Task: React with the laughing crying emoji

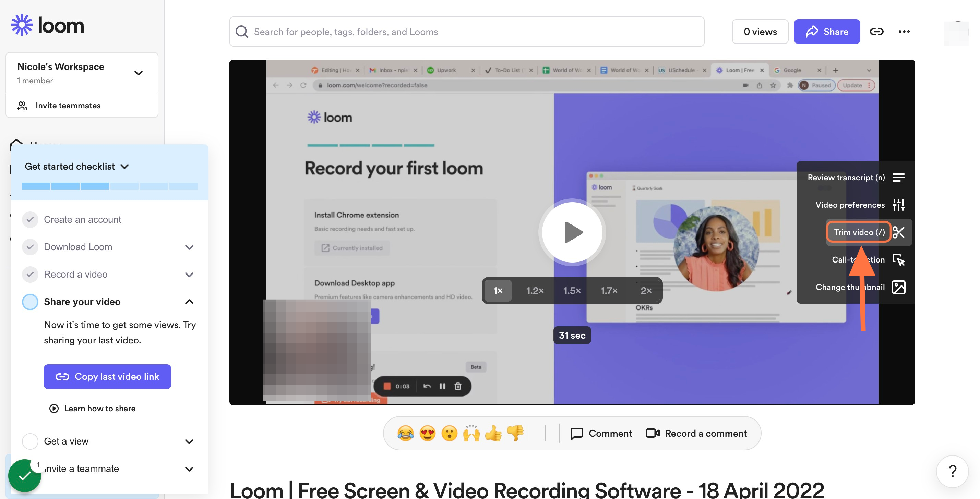Action: [406, 433]
